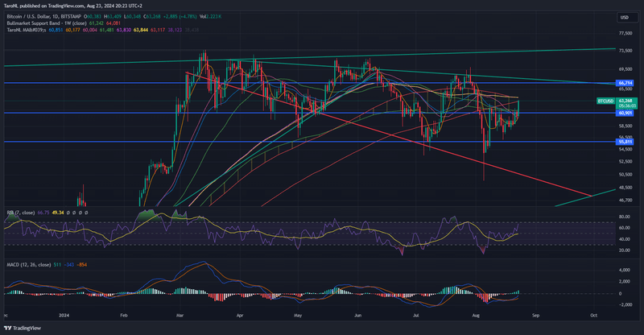Viewport: 644px width, 335px height.
Task: Click the 73,500 price axis label
Action: (x=625, y=51)
